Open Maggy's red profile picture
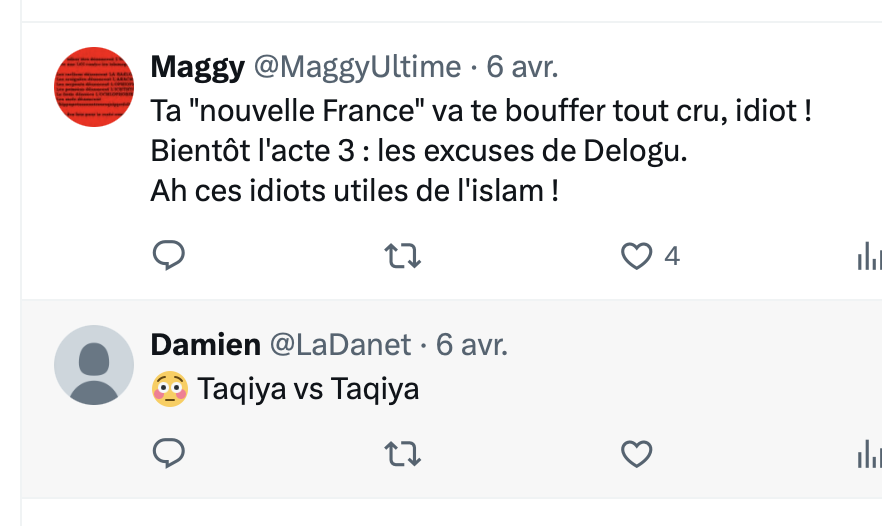This screenshot has width=882, height=526. 93,87
